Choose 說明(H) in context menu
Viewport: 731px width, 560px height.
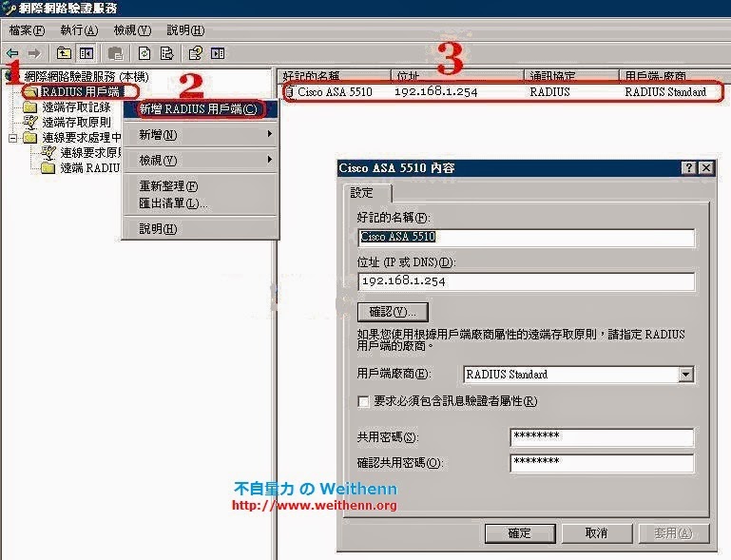[x=201, y=228]
